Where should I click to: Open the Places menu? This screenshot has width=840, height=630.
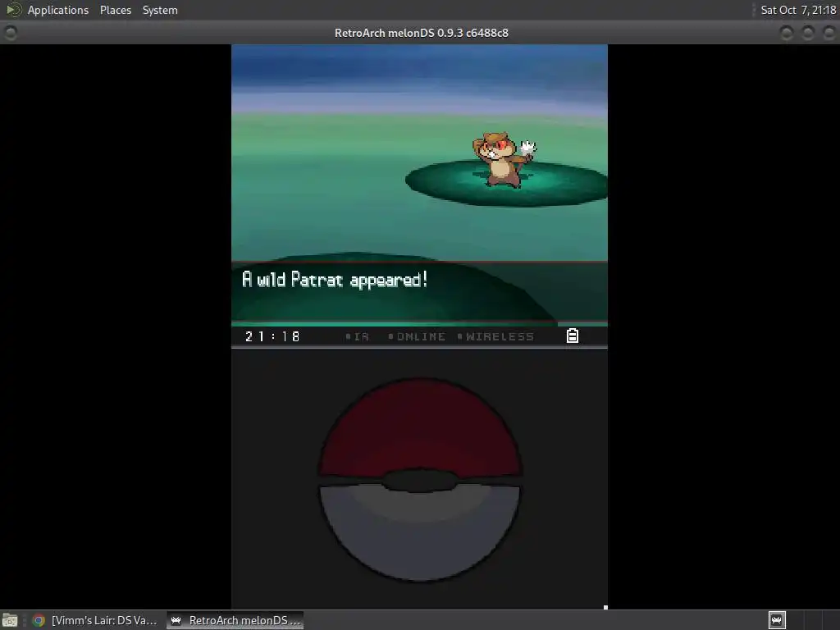[115, 10]
